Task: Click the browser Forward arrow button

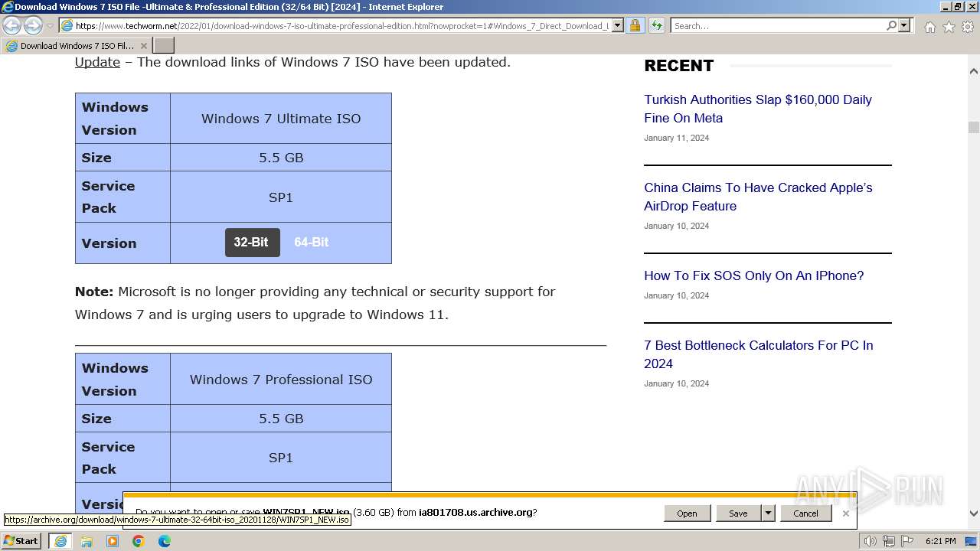Action: (x=33, y=26)
